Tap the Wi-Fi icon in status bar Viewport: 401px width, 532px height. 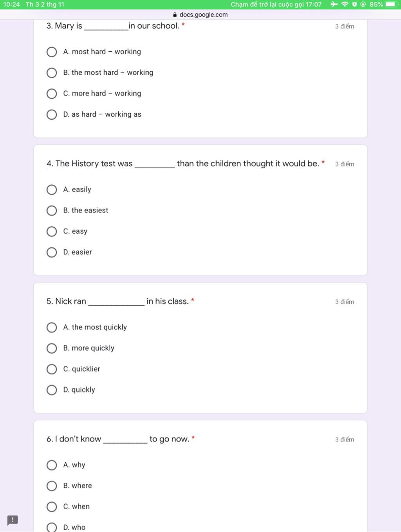345,4
